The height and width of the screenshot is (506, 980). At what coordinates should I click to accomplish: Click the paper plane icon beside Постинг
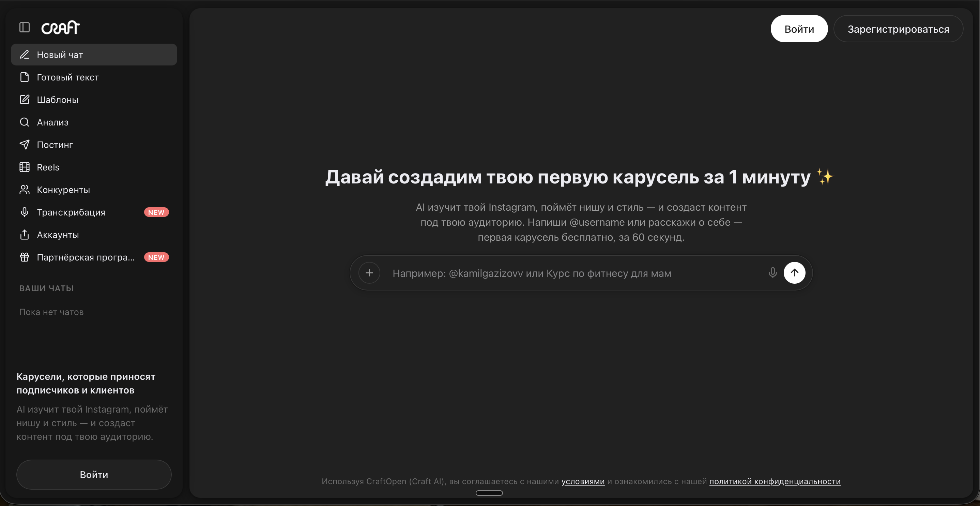point(24,144)
